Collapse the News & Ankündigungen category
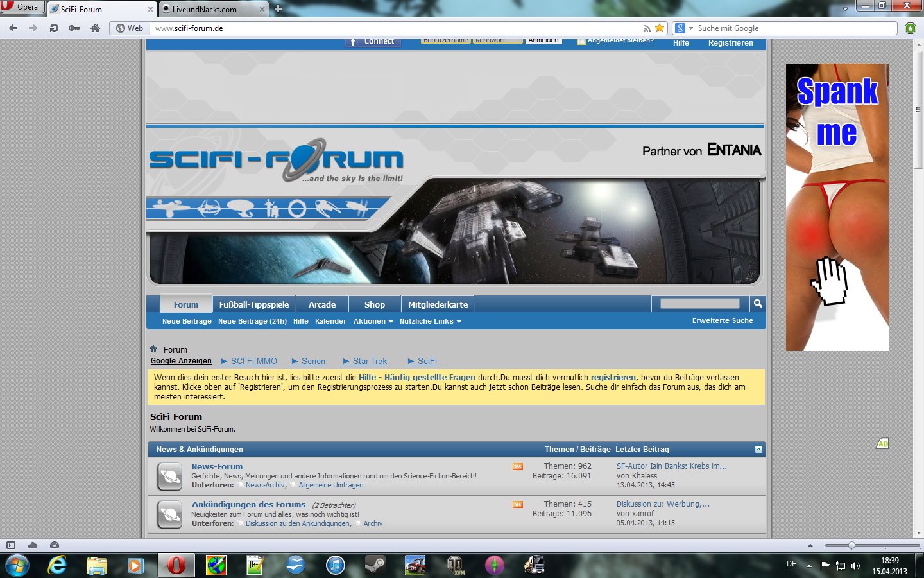Viewport: 924px width, 578px height. (758, 450)
